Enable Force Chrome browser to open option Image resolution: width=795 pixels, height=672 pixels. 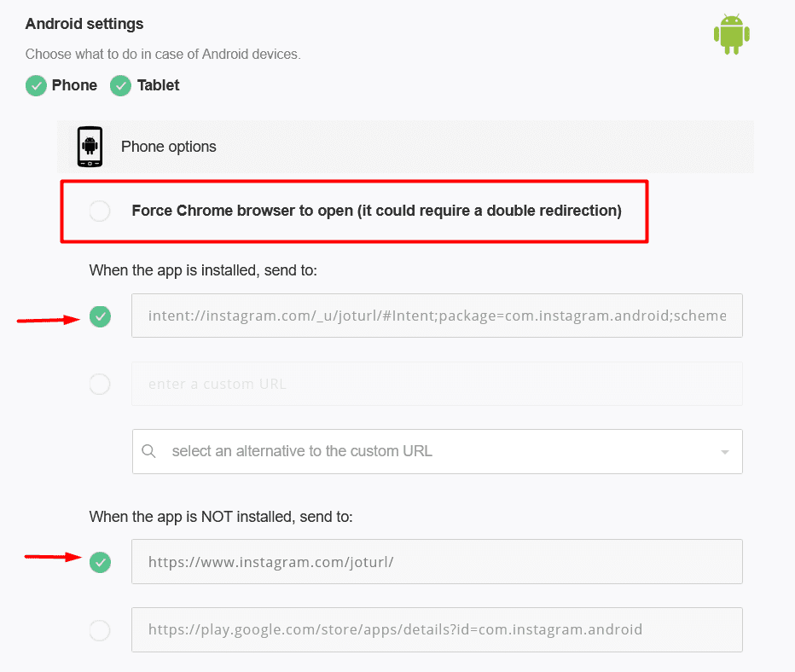point(100,211)
